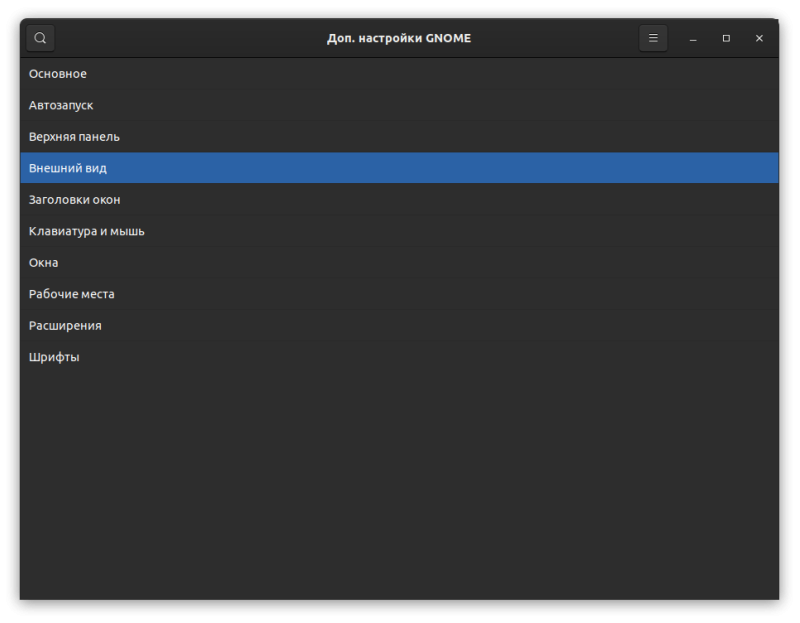Click the Доп. настройки GNOME title text
The width and height of the screenshot is (800, 623).
[x=399, y=38]
